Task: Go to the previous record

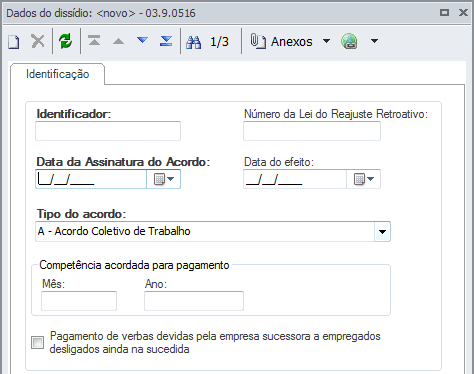Action: (x=118, y=41)
